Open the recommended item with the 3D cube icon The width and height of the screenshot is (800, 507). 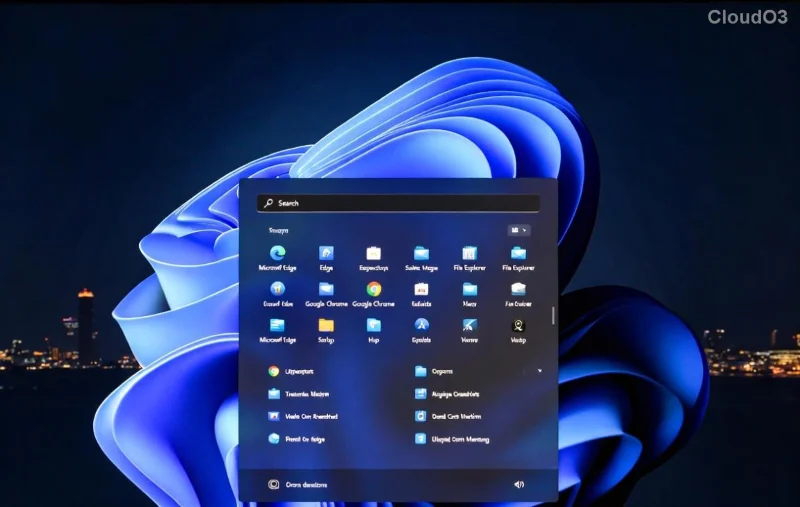[296, 439]
